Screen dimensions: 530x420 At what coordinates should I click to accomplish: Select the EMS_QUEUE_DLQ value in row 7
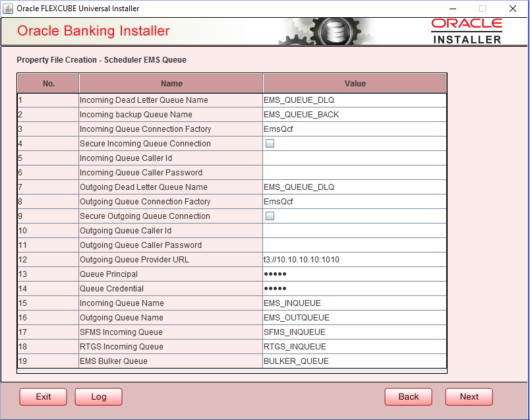(x=355, y=187)
